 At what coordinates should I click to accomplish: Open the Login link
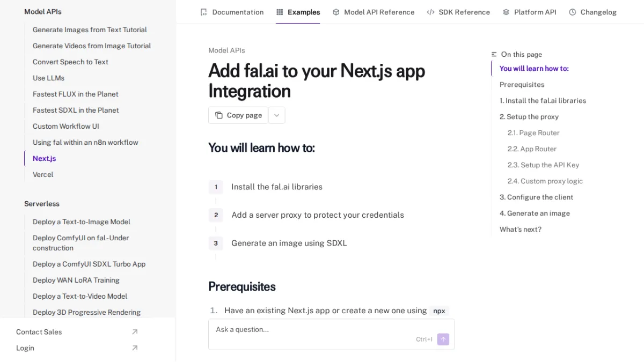point(77,348)
